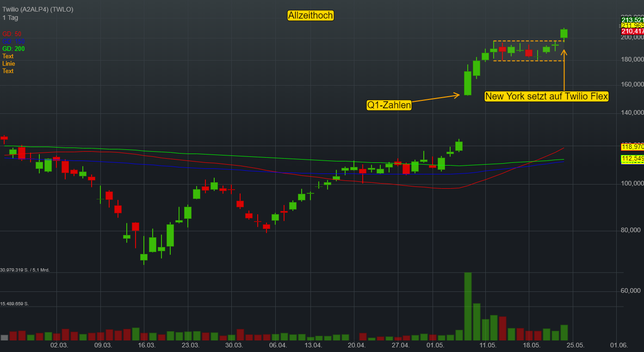
Task: Click the 140,000 price axis label
Action: click(x=633, y=112)
